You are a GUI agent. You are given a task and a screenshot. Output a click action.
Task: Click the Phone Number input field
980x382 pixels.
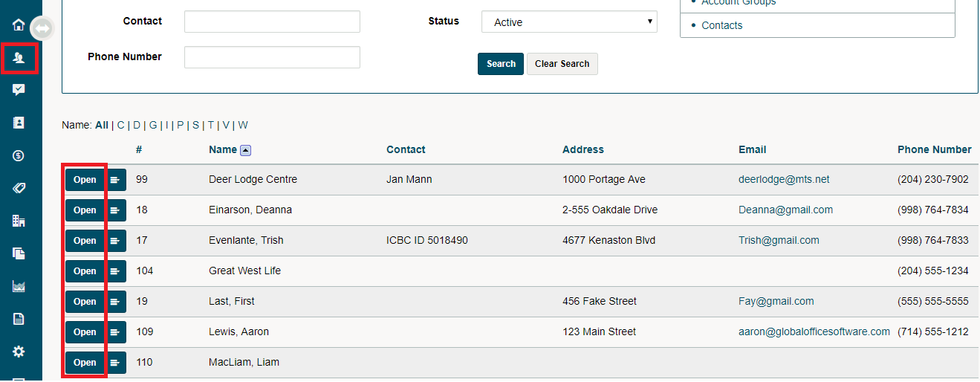pyautogui.click(x=272, y=57)
